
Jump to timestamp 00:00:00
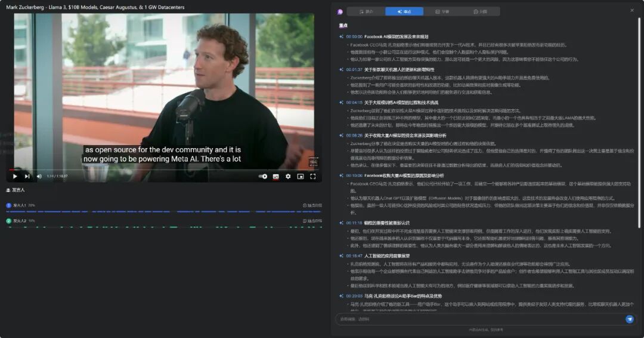(x=354, y=36)
